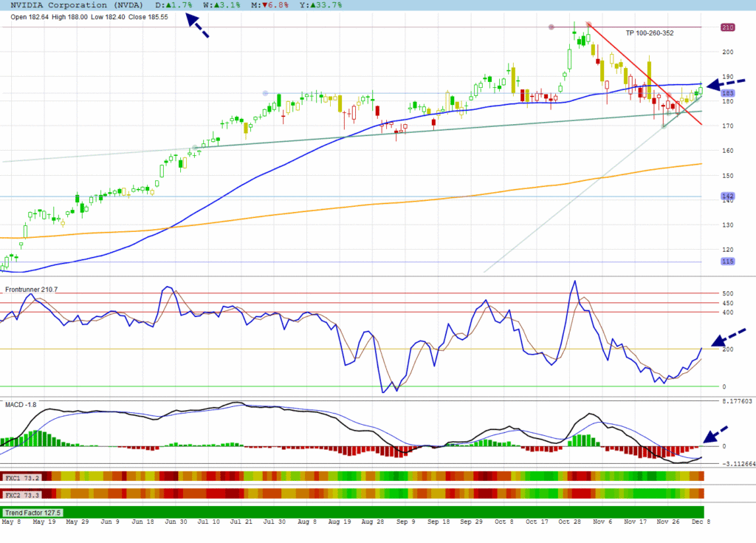The height and width of the screenshot is (543, 756).
Task: Select red downtrend line's top anchor point
Action: (588, 24)
